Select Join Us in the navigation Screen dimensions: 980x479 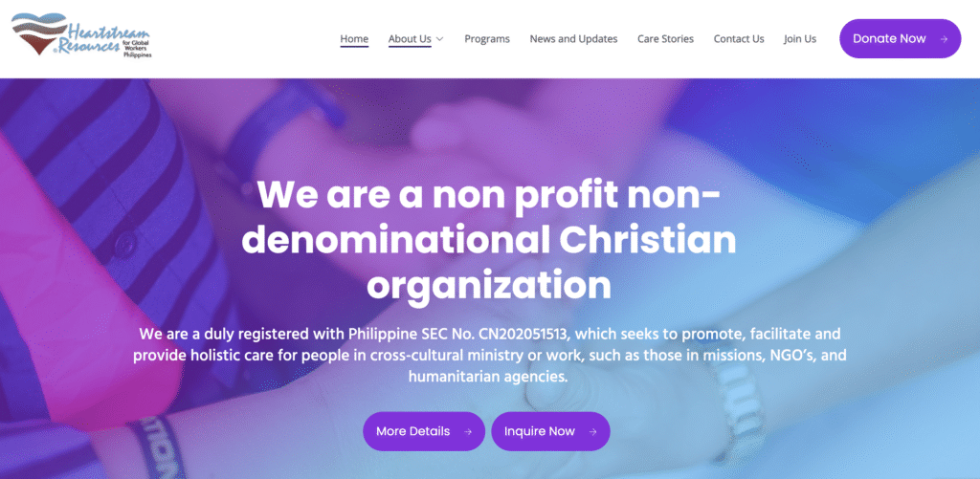800,39
